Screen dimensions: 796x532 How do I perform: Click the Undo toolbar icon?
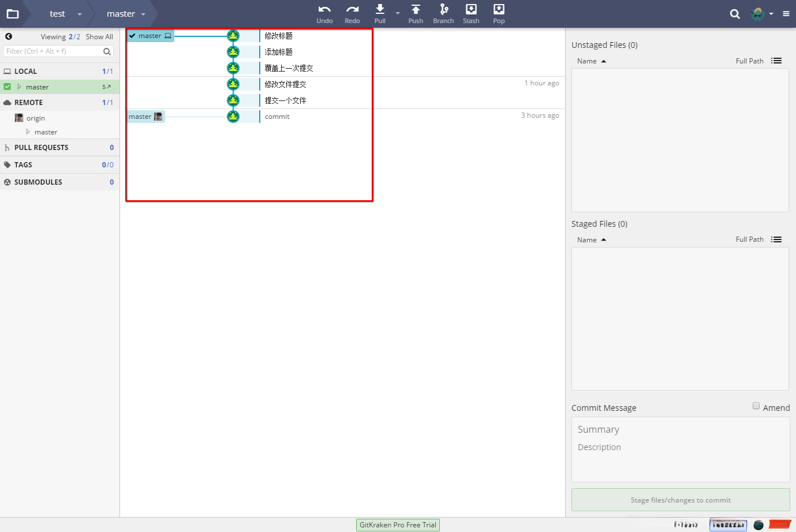point(324,9)
